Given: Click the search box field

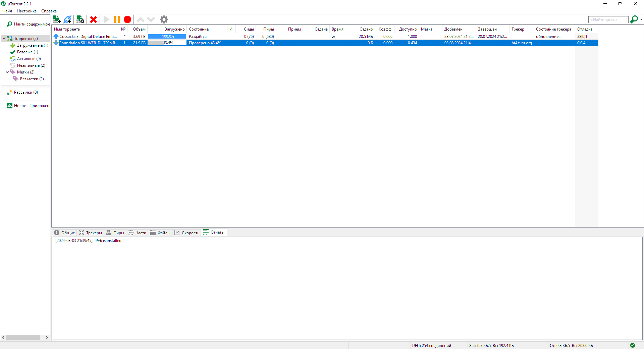Looking at the screenshot, I should (x=608, y=20).
